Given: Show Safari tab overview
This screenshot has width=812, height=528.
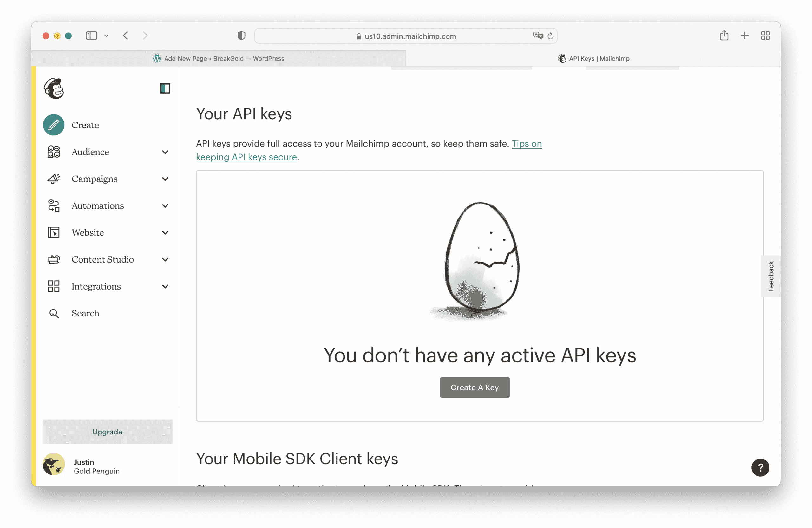Looking at the screenshot, I should point(766,36).
